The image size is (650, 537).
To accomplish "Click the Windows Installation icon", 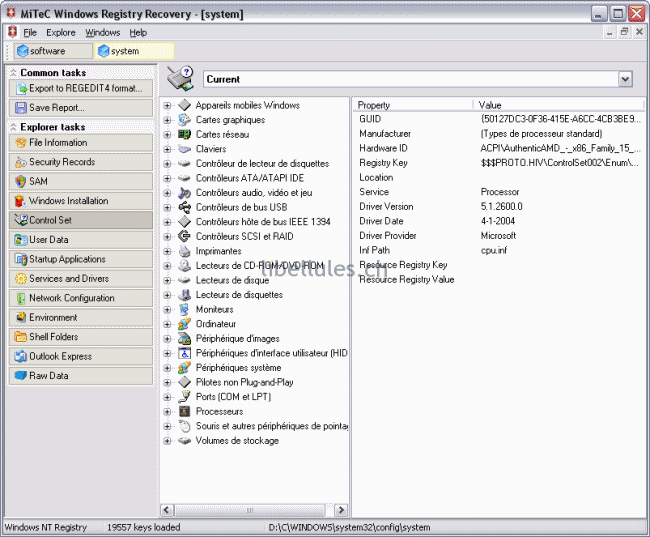I will click(21, 201).
